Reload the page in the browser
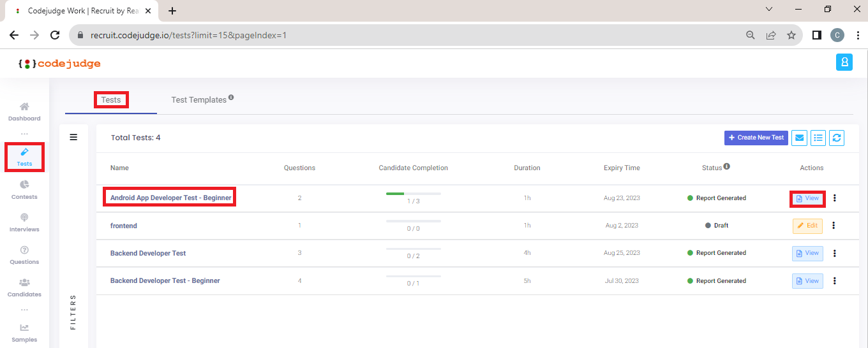Screen dimensions: 868x348 click(x=55, y=36)
